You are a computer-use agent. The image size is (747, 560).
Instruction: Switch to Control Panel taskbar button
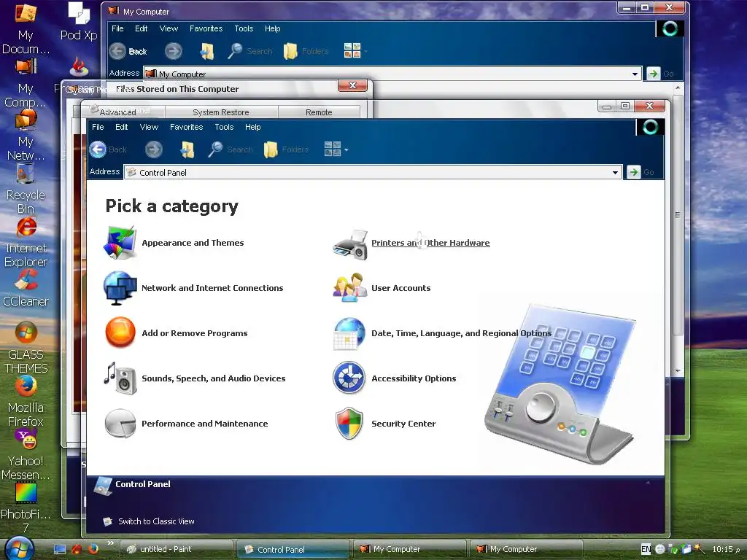pyautogui.click(x=293, y=549)
